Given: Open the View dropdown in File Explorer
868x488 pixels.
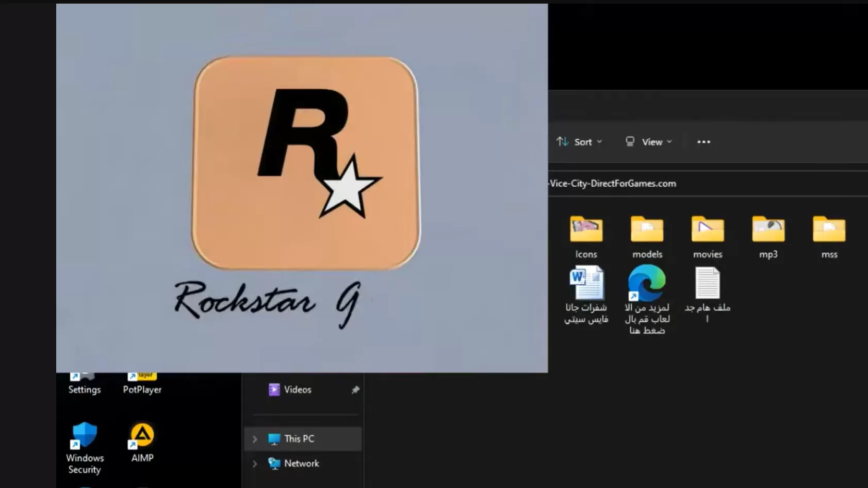Looking at the screenshot, I should pyautogui.click(x=649, y=142).
